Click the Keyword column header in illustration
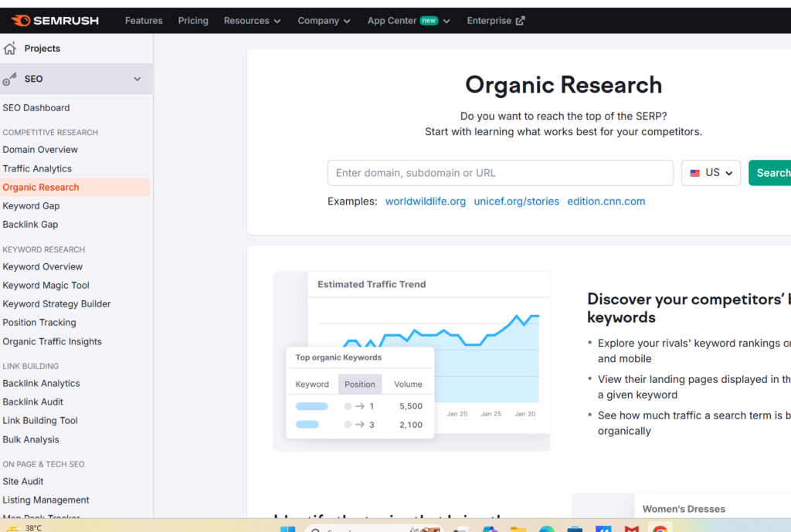The image size is (791, 532). point(312,385)
